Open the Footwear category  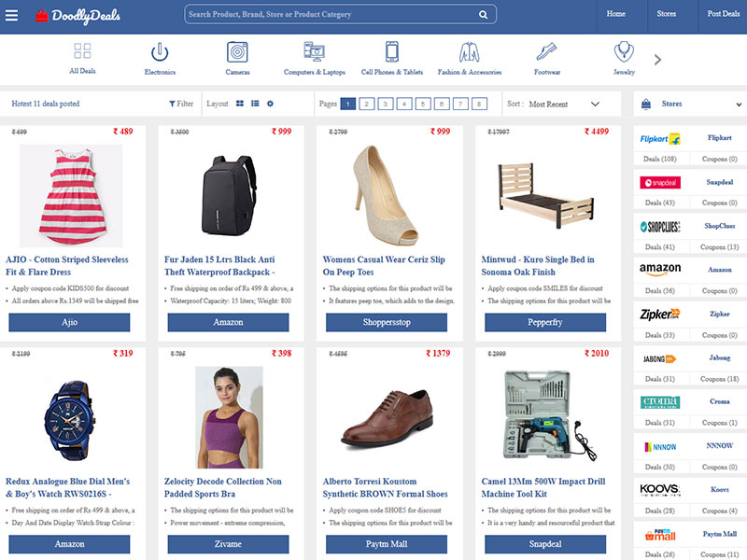[547, 59]
